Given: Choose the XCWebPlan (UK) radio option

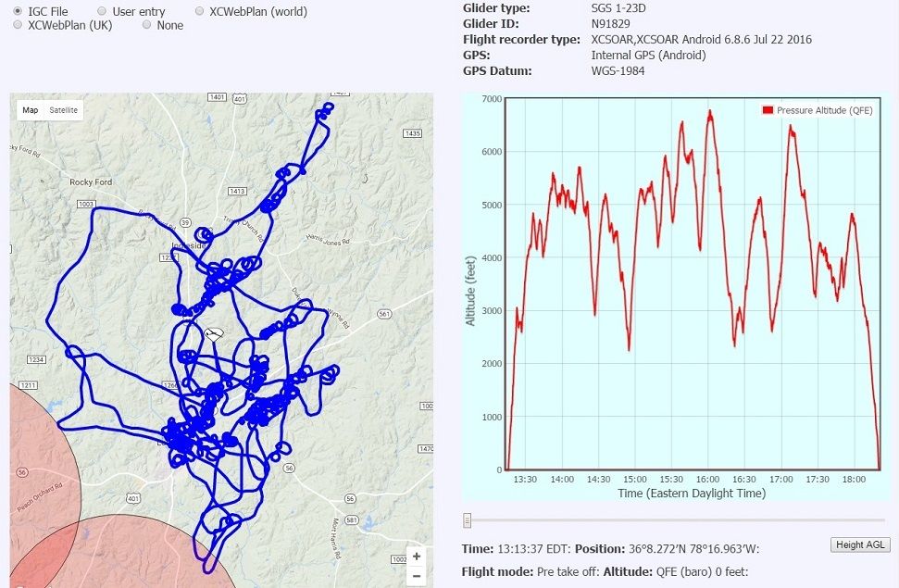Looking at the screenshot, I should coord(18,26).
